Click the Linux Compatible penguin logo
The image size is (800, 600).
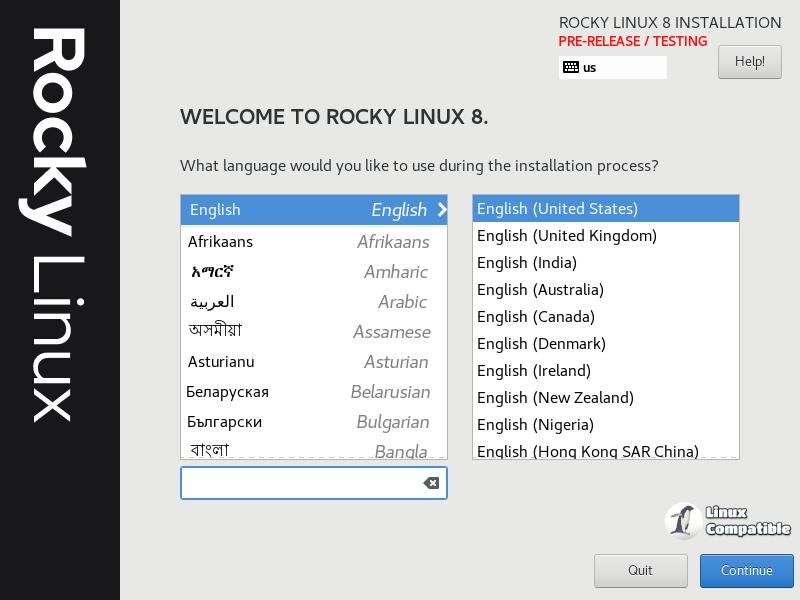[683, 521]
